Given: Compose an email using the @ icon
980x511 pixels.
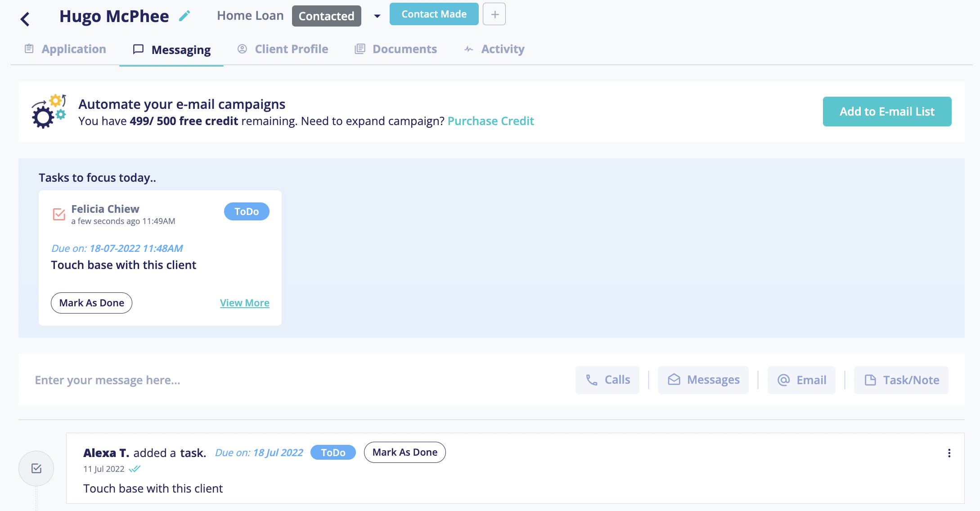Looking at the screenshot, I should 783,380.
